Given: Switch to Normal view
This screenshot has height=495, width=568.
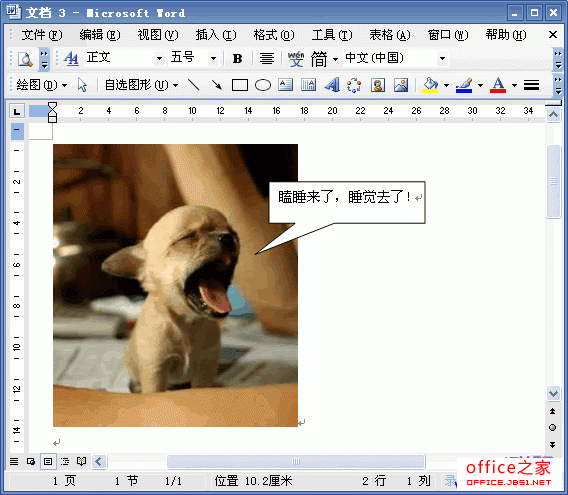Looking at the screenshot, I should [14, 462].
